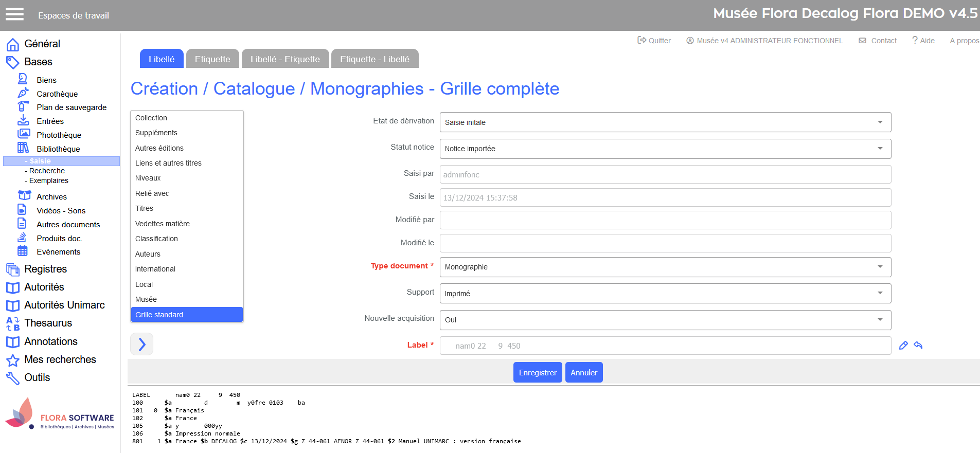Click the pencil edit icon beside Label

click(x=903, y=346)
